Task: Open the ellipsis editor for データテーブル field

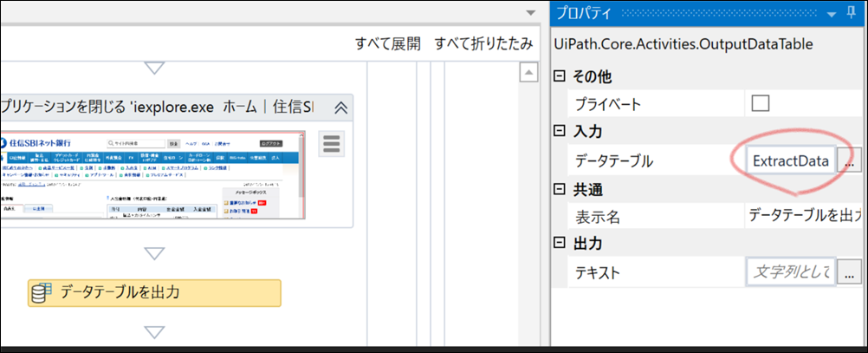Action: (849, 161)
